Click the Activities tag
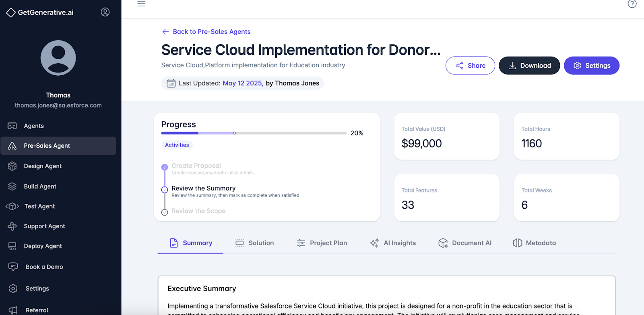 point(177,145)
